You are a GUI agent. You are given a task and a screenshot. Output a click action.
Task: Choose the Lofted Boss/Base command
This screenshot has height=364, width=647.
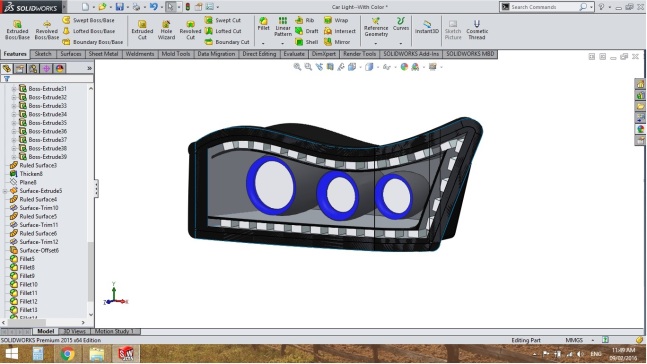[x=89, y=31]
